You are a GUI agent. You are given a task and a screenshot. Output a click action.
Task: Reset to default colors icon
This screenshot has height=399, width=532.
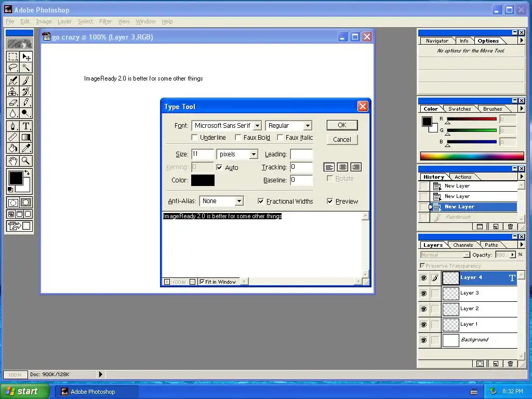[x=10, y=190]
